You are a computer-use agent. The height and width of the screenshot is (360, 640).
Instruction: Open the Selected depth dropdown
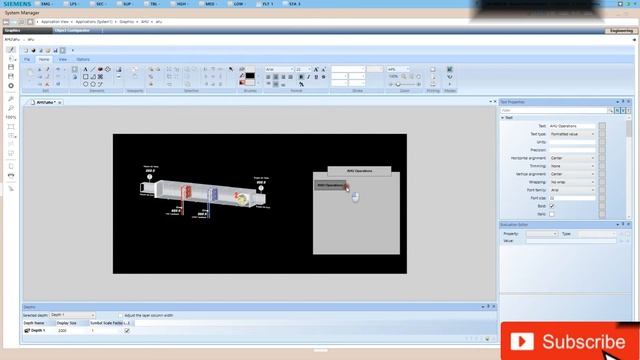point(72,315)
